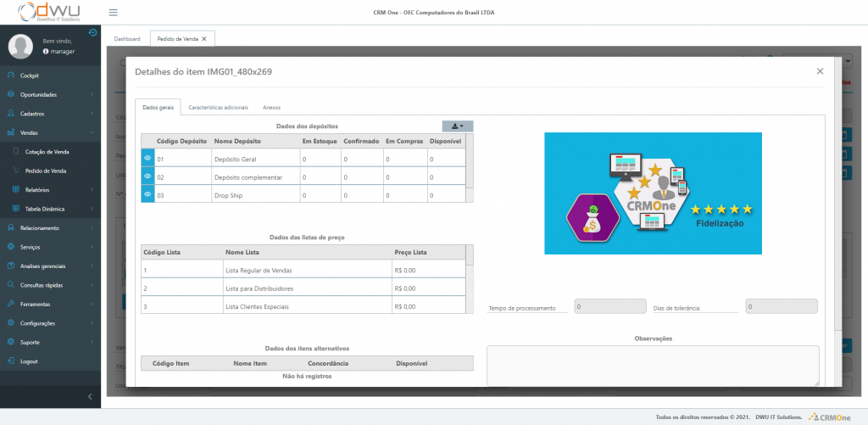Viewport: 868px width, 425px height.
Task: Click the history refresh icon above the user profile
Action: pyautogui.click(x=92, y=33)
